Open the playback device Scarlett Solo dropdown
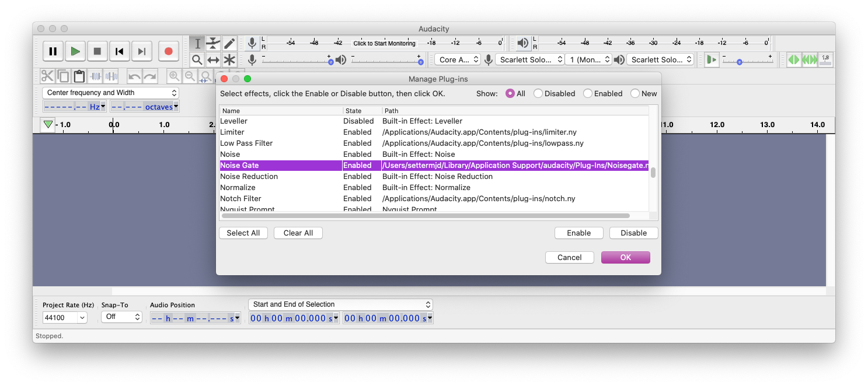Image resolution: width=868 pixels, height=386 pixels. coord(660,59)
